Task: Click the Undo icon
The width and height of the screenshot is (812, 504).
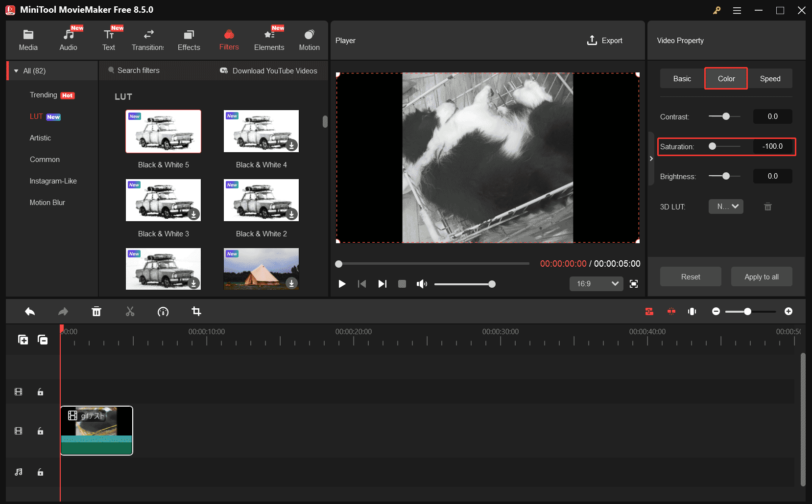Action: [29, 311]
